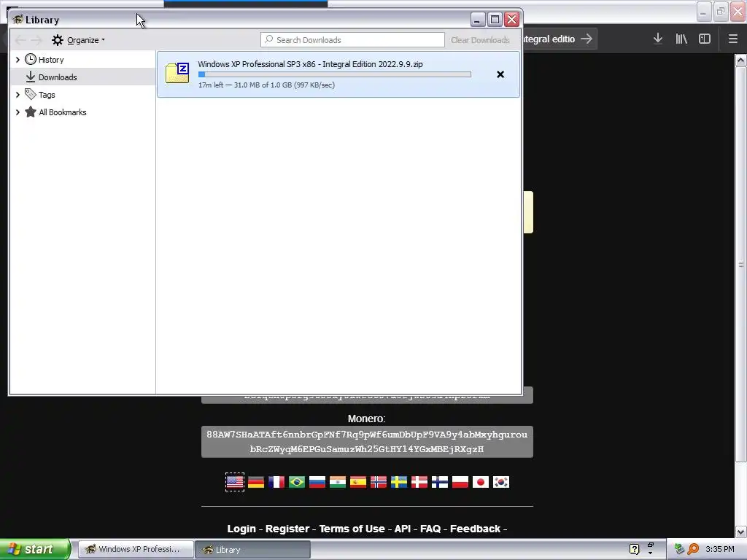Maximize the Library window

pos(495,20)
